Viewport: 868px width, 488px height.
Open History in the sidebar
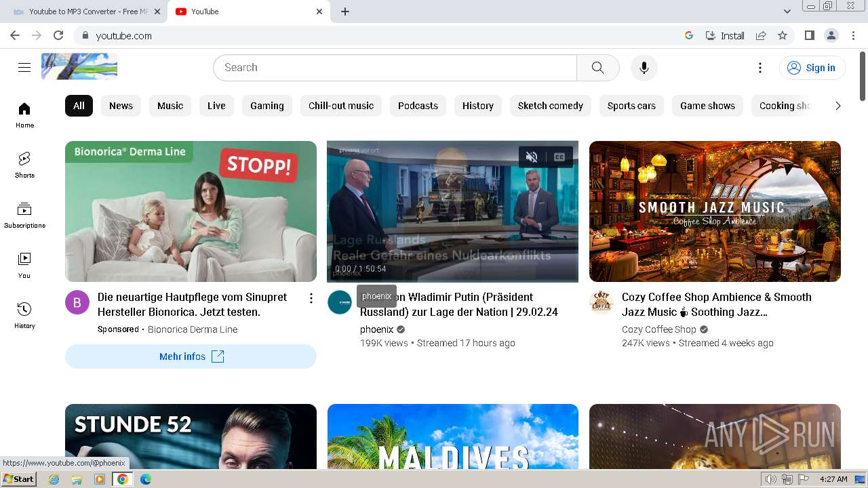click(x=24, y=316)
